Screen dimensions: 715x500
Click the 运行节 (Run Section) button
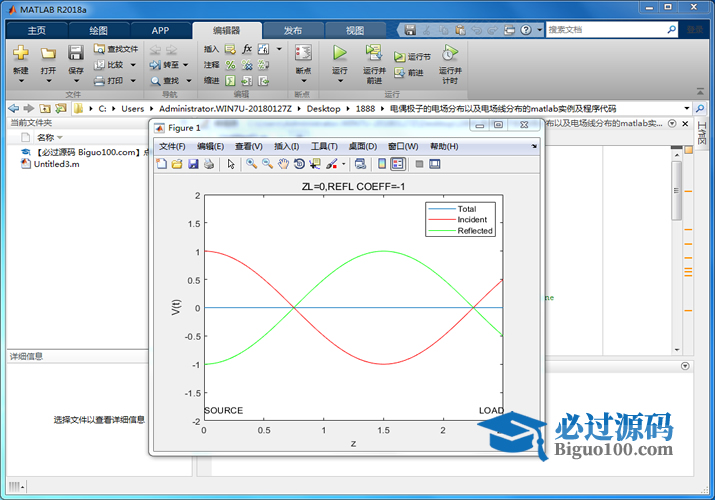click(x=412, y=57)
